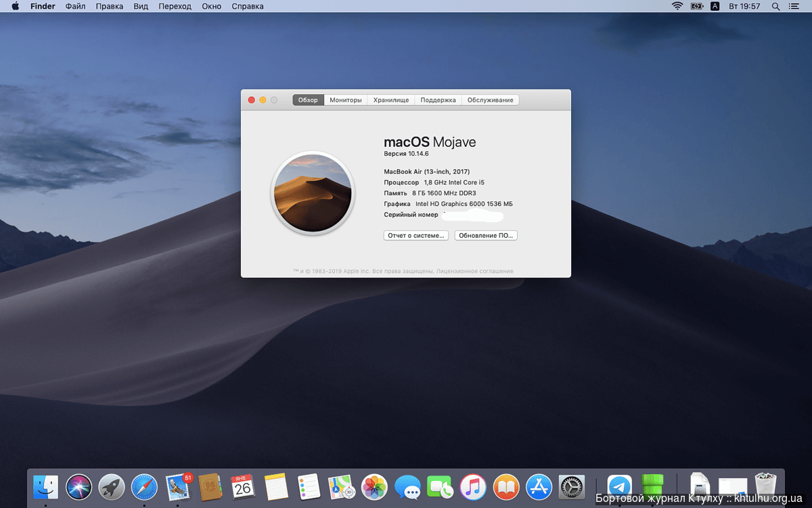Click the macOS Mojave dune image
The width and height of the screenshot is (812, 508).
click(x=312, y=193)
